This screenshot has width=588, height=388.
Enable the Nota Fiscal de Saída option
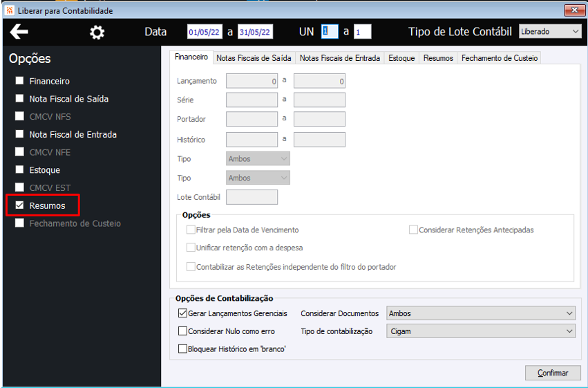coord(19,98)
